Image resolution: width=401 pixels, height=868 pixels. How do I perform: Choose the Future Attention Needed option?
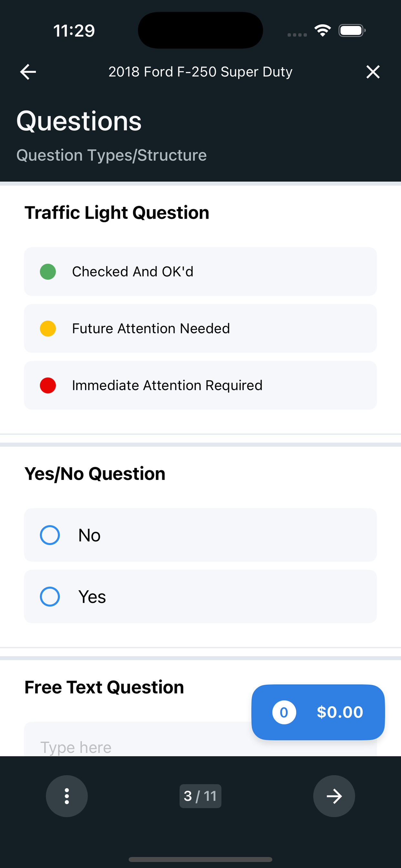[200, 328]
